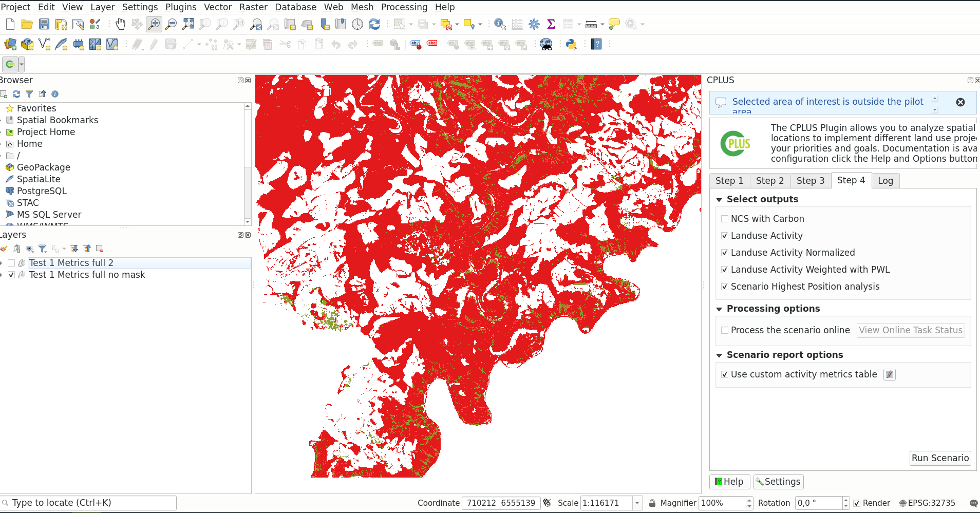Open the CPLUS toolbar button dropdown arrow
The width and height of the screenshot is (980, 513).
tap(22, 64)
